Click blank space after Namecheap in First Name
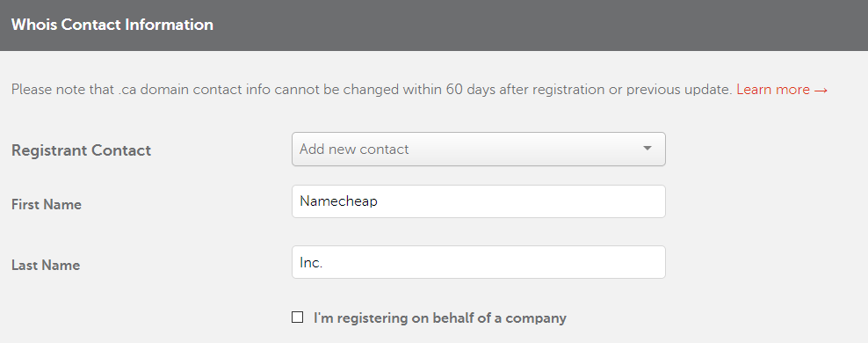The image size is (868, 343). (520, 201)
